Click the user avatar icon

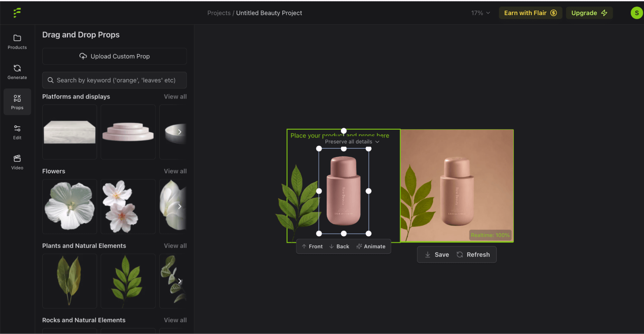pyautogui.click(x=636, y=13)
